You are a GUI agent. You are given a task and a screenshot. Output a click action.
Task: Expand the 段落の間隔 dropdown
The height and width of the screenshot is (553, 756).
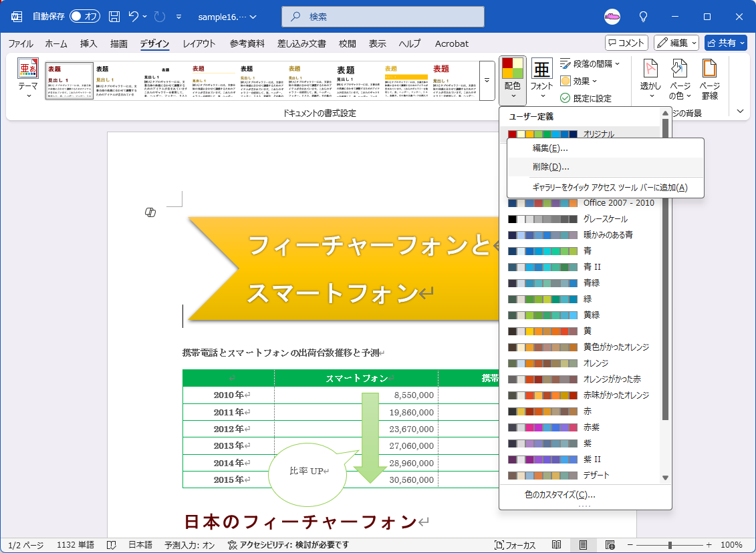tap(590, 63)
